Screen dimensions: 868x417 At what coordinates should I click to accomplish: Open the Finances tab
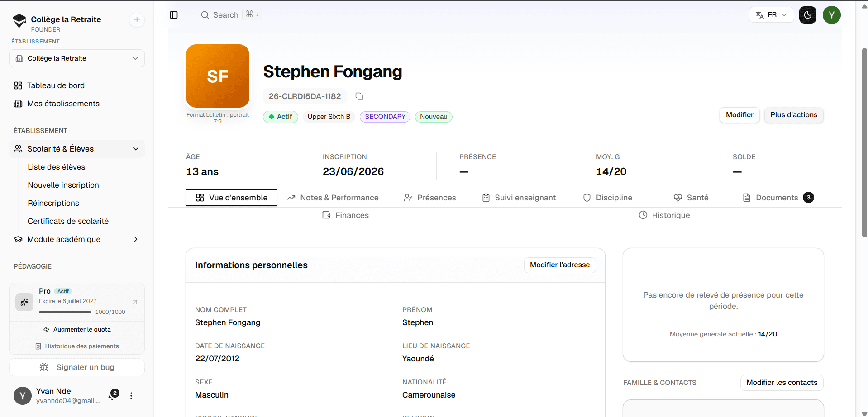click(x=346, y=215)
